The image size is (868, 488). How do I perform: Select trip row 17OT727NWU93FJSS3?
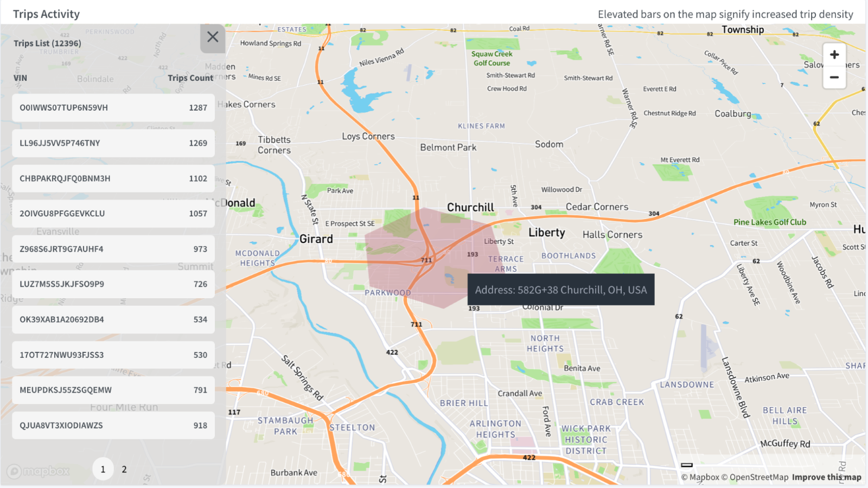click(113, 355)
